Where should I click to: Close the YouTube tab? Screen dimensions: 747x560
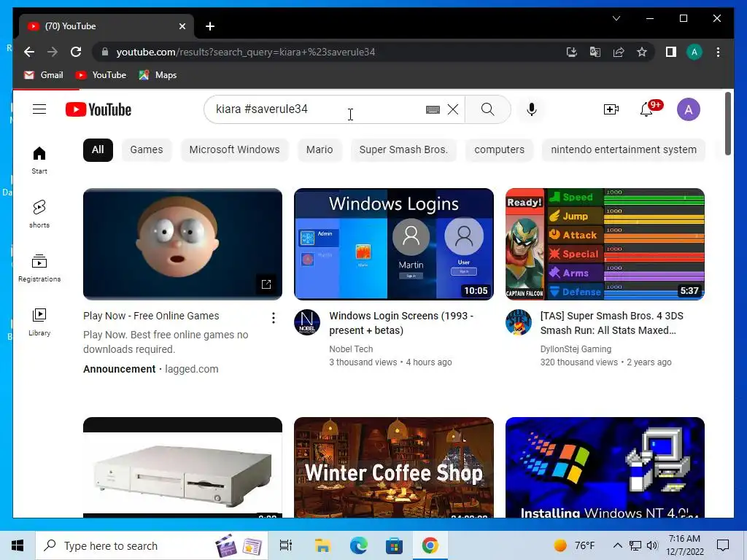pyautogui.click(x=182, y=26)
